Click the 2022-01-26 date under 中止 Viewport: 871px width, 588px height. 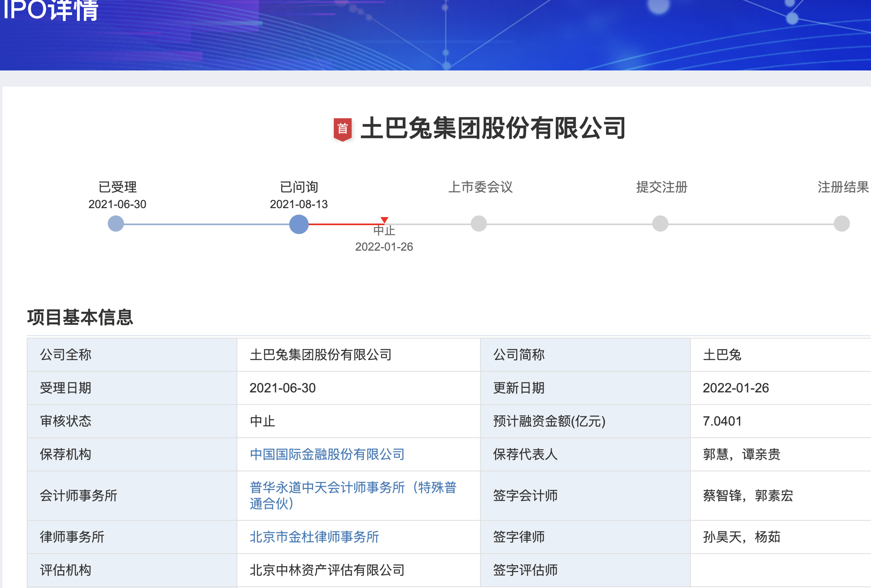[x=384, y=247]
